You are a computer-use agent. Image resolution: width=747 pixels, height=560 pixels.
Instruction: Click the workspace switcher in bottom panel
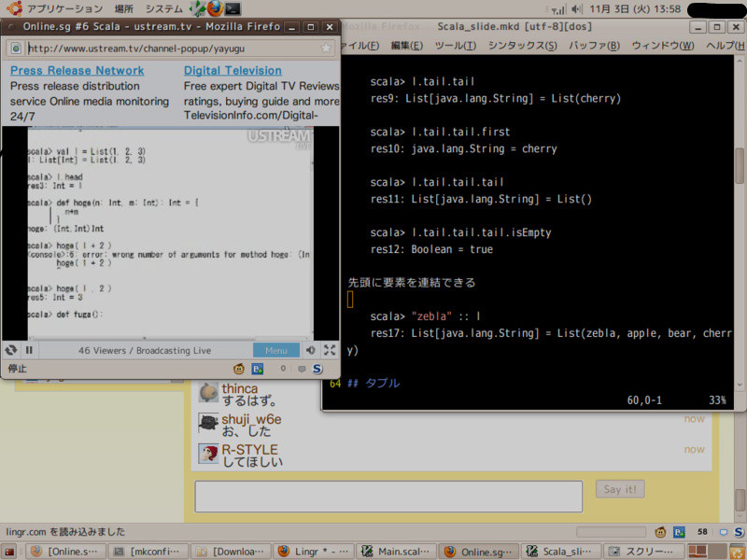707,552
